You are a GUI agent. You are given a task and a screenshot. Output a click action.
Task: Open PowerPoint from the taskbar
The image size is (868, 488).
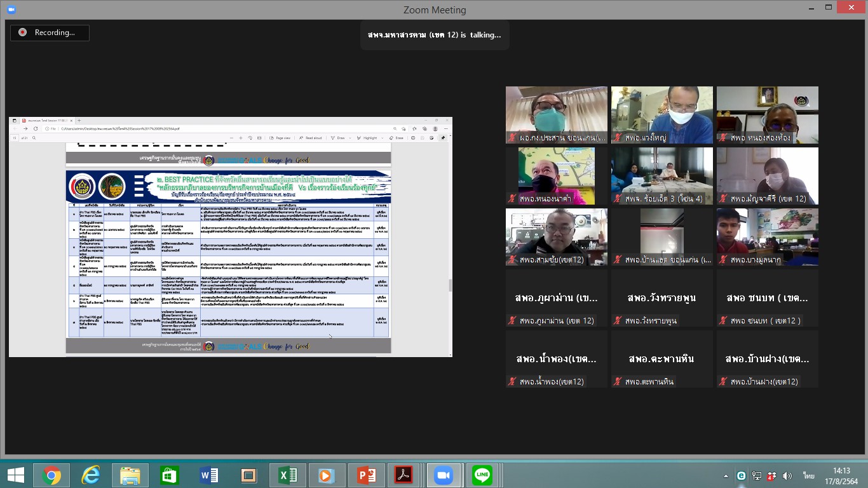[x=367, y=475]
